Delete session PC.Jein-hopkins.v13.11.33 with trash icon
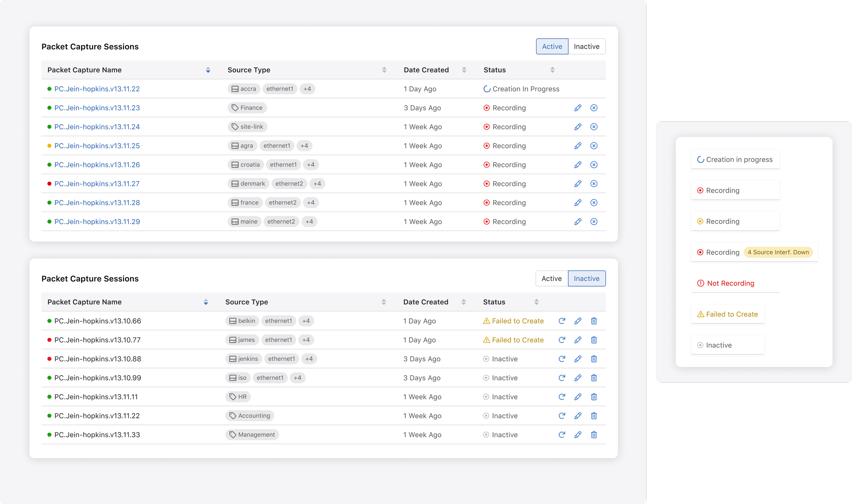 pyautogui.click(x=594, y=434)
